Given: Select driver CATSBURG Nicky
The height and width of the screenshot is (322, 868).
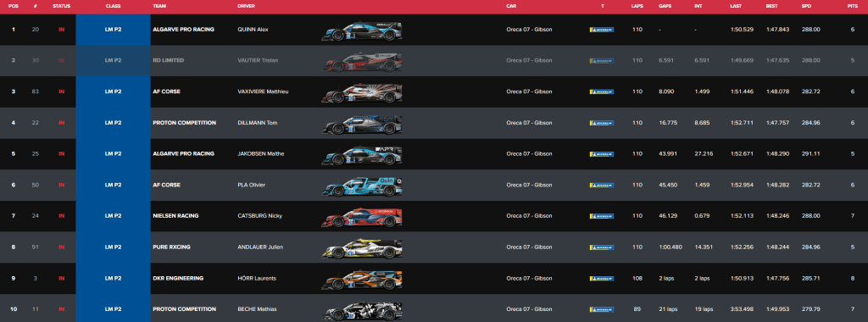Looking at the screenshot, I should 259,216.
